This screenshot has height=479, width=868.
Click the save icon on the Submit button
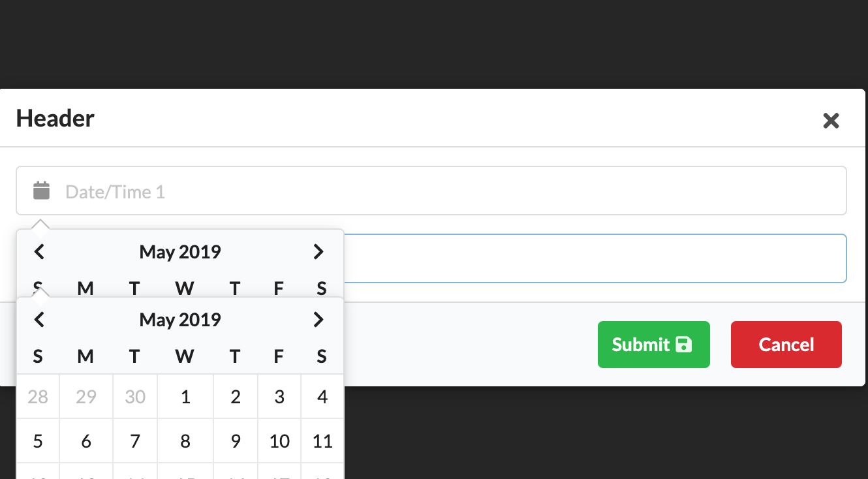tap(683, 345)
